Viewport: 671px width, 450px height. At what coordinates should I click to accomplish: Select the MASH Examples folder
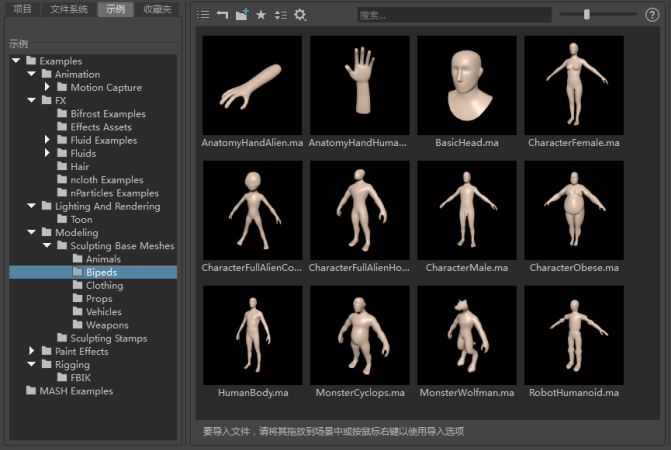tap(76, 391)
